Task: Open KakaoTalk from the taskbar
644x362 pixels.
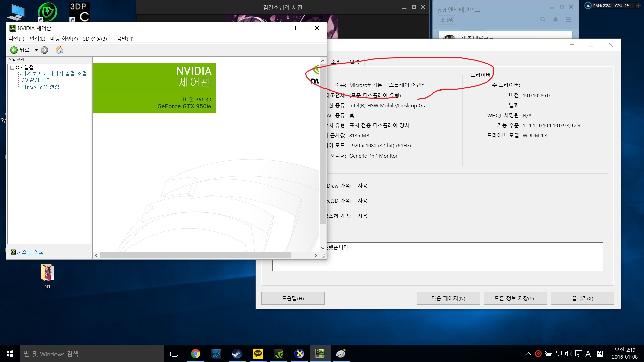Action: (x=258, y=354)
